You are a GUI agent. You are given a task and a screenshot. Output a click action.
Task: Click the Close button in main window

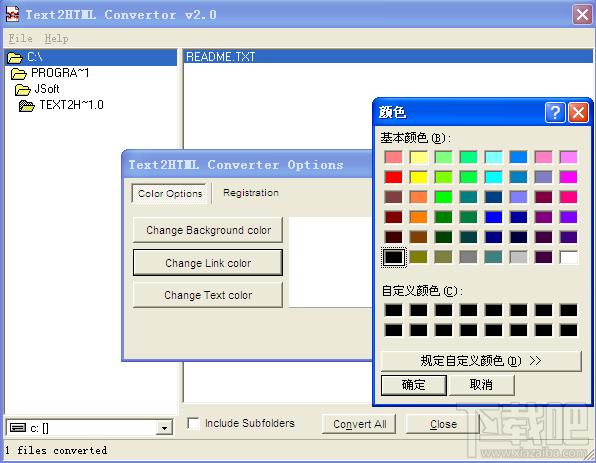point(443,424)
